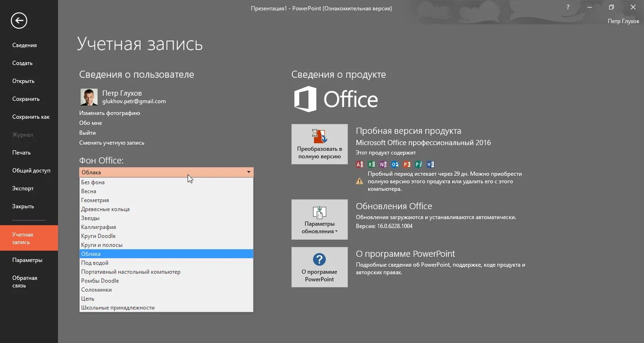Open Параметры in the sidebar
This screenshot has height=343, width=644.
pos(29,260)
